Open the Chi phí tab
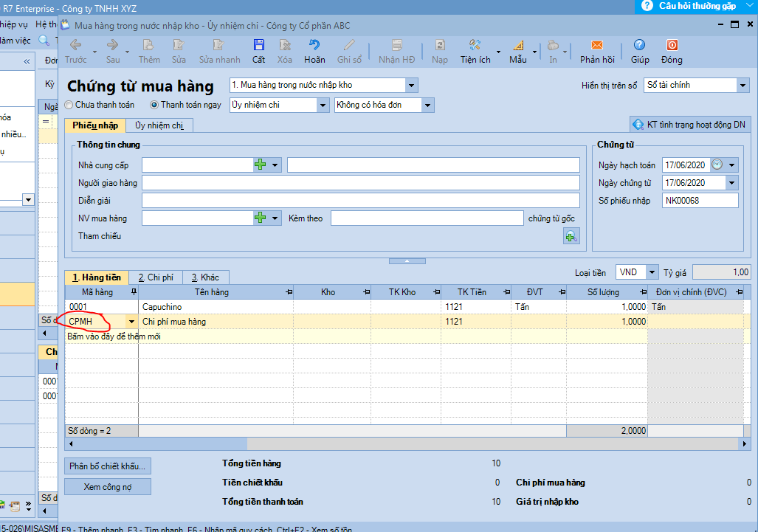Image resolution: width=758 pixels, height=532 pixels. pyautogui.click(x=155, y=277)
